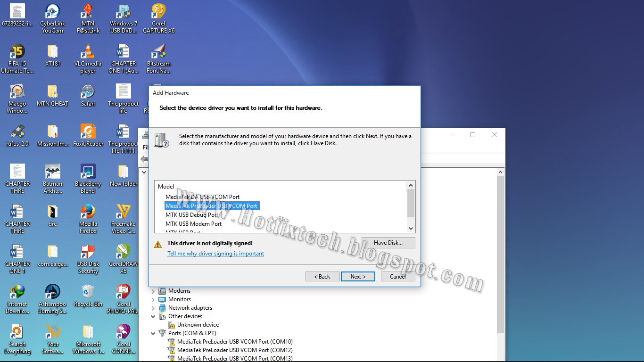
Task: Open the dre desktop icon
Action: coord(52,216)
